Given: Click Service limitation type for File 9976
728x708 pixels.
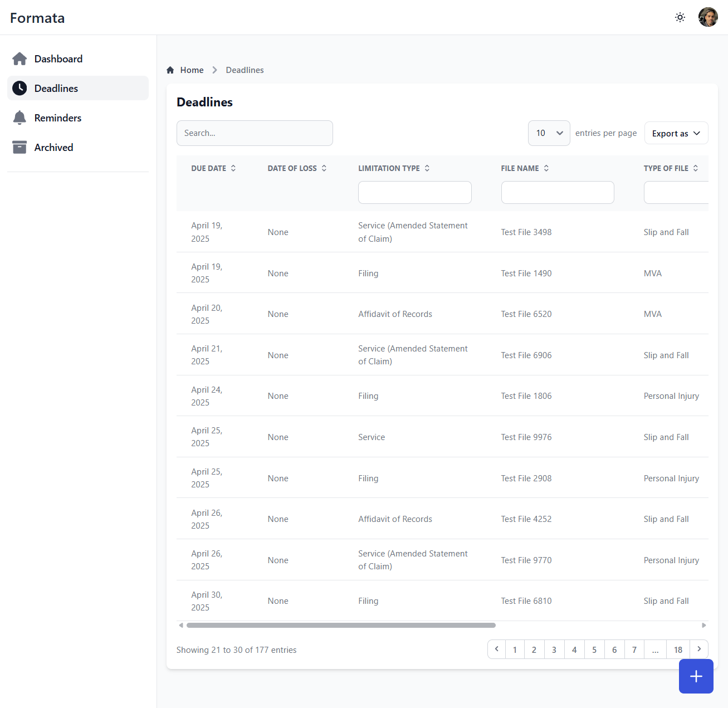Looking at the screenshot, I should pyautogui.click(x=372, y=437).
